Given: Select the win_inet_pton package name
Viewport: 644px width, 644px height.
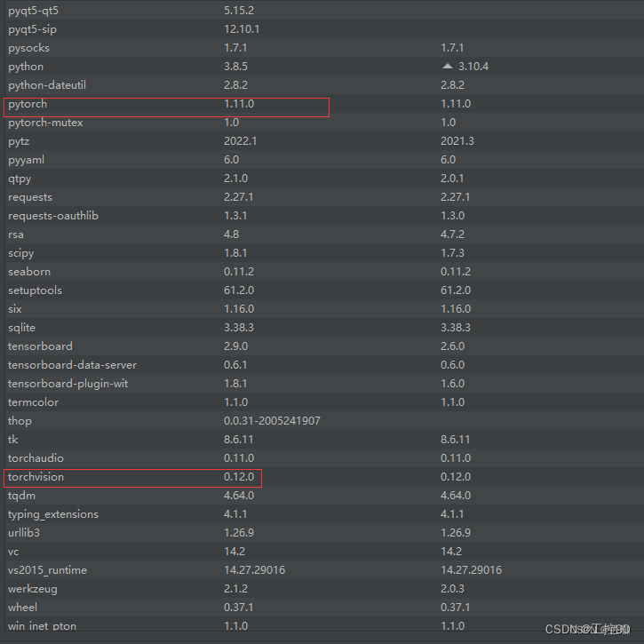Looking at the screenshot, I should point(43,626).
